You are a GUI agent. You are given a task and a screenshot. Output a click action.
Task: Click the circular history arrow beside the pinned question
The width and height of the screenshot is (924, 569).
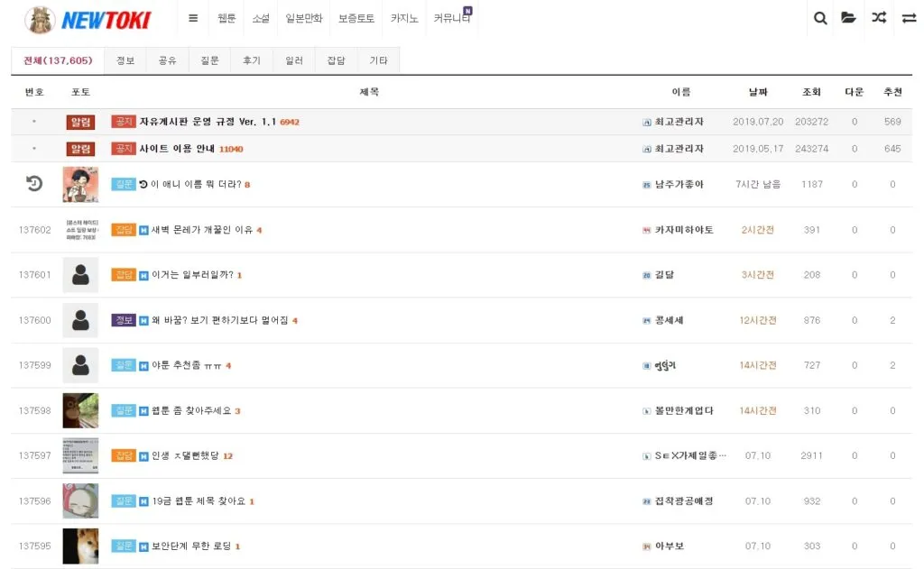[32, 184]
